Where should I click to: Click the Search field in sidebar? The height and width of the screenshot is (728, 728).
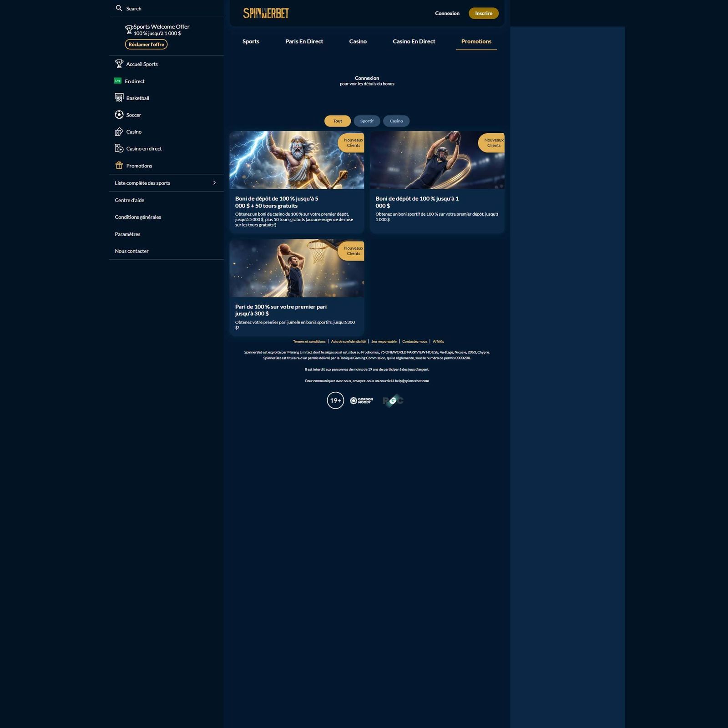[x=167, y=8]
